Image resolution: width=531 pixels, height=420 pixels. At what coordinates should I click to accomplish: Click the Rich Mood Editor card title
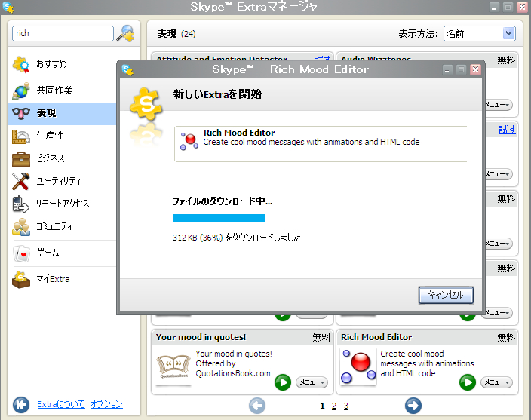pyautogui.click(x=376, y=337)
